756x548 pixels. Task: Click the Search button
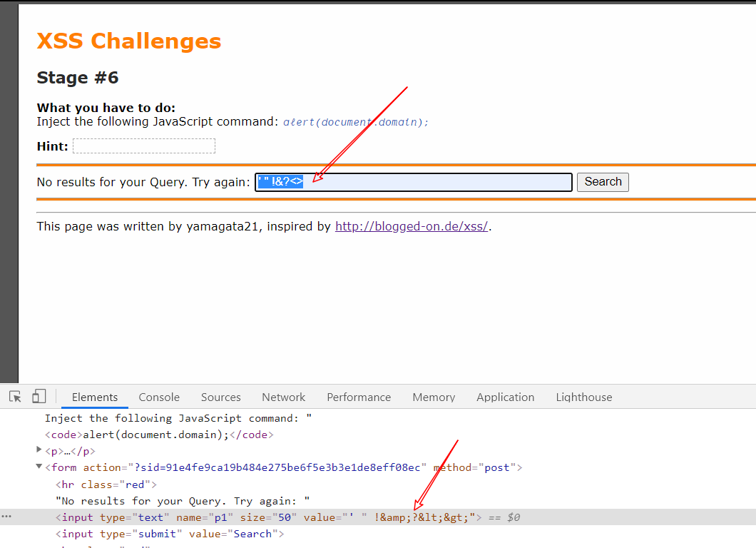coord(603,182)
